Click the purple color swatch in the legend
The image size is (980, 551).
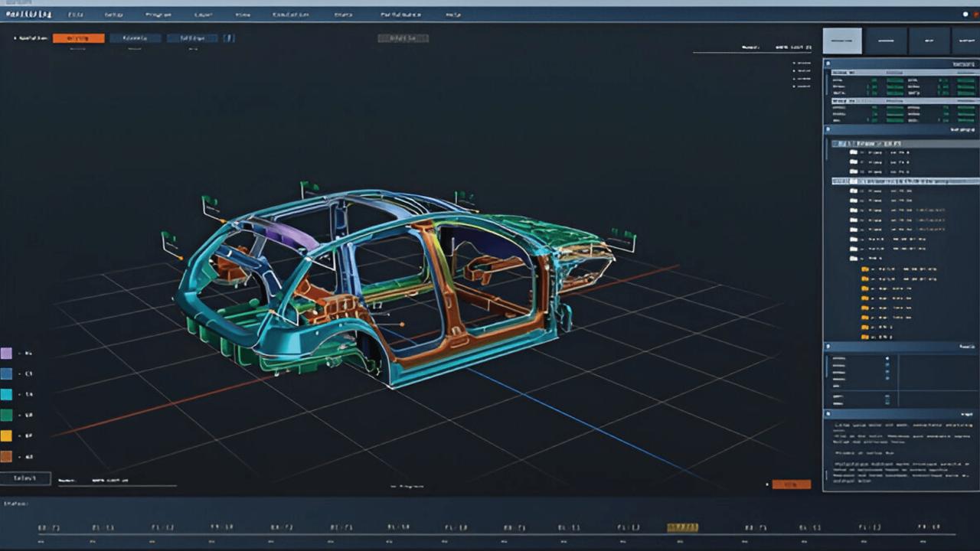tap(6, 354)
